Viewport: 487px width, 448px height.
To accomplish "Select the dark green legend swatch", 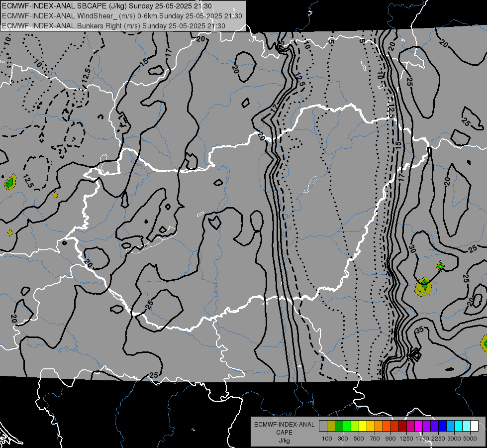I will [339, 426].
